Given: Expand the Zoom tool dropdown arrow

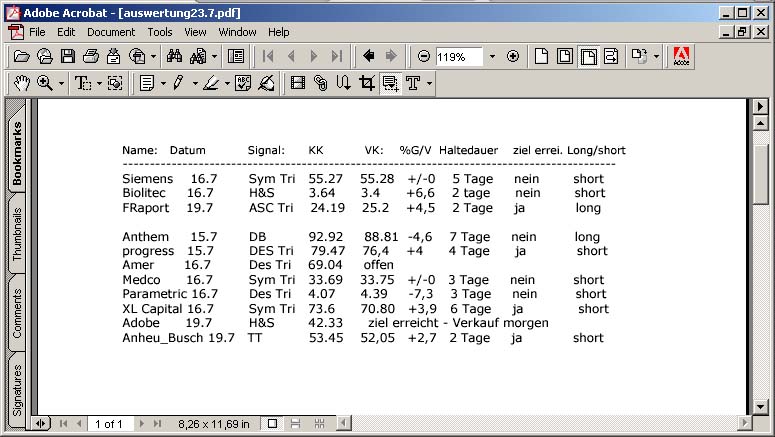Looking at the screenshot, I should [x=61, y=84].
